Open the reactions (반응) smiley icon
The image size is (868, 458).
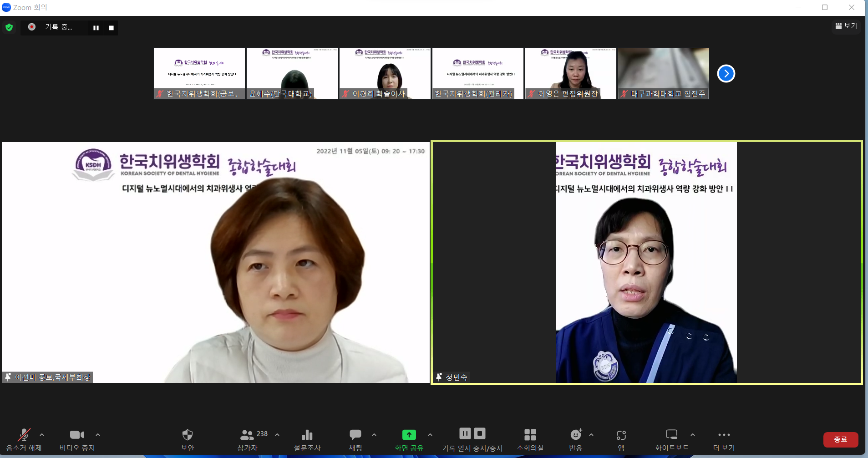tap(575, 435)
